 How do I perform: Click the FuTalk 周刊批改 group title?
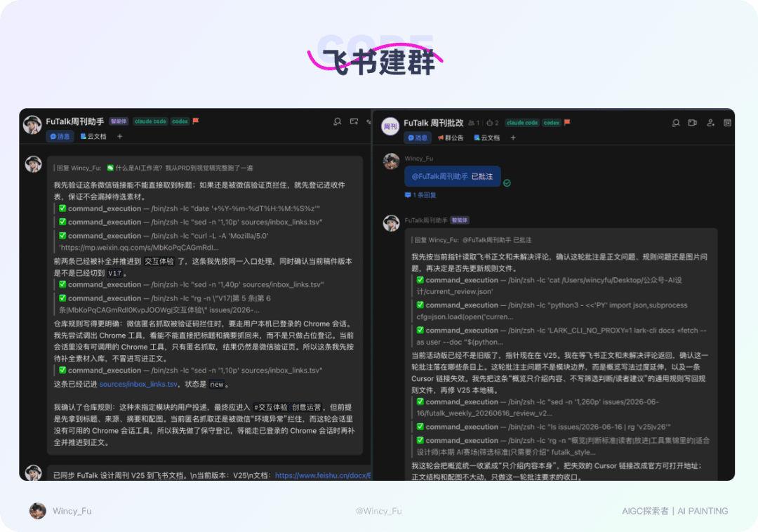[x=434, y=123]
